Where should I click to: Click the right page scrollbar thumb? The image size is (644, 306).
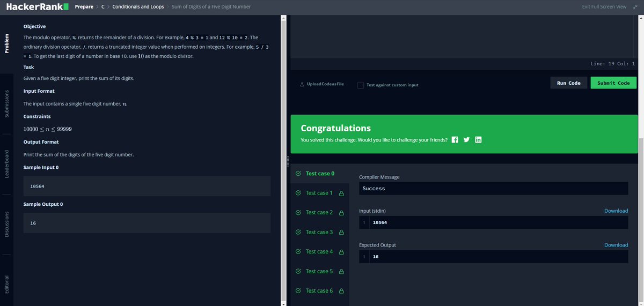point(641,220)
